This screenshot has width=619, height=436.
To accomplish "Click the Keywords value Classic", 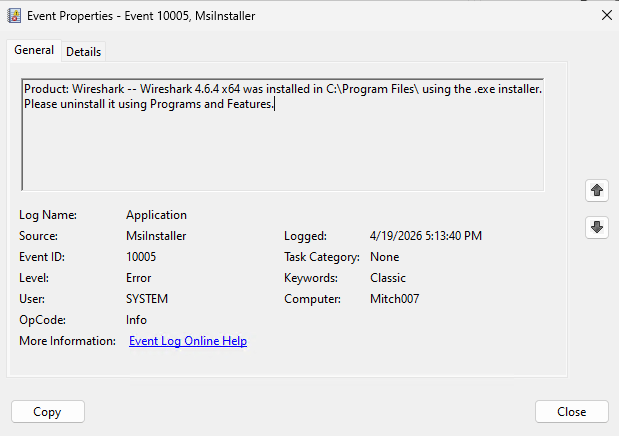I will click(387, 278).
